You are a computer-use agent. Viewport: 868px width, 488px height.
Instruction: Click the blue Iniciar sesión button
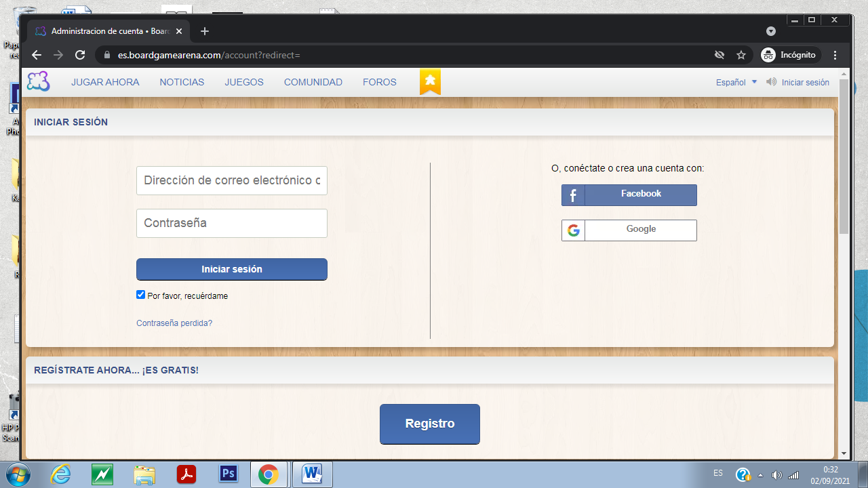click(232, 269)
